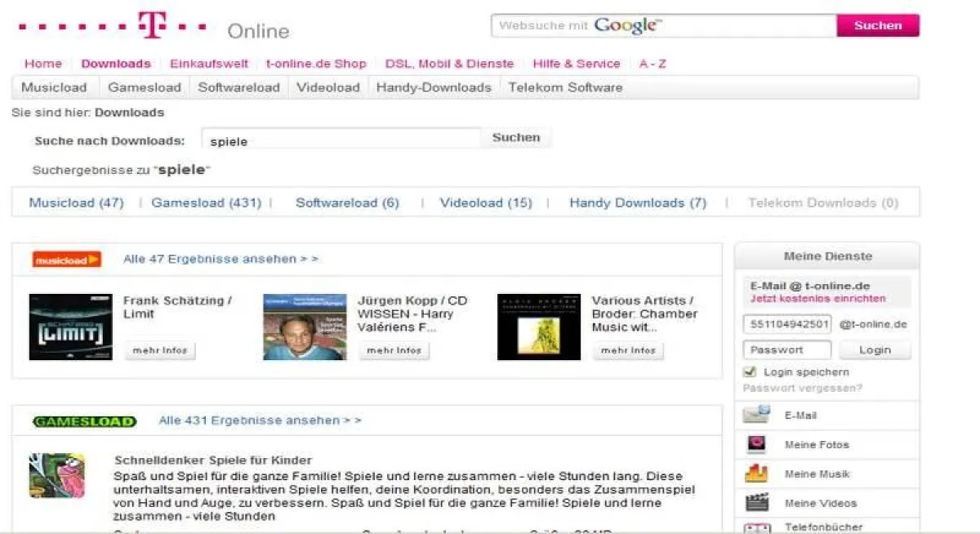
Task: Open the Meine Musik icon
Action: (756, 474)
